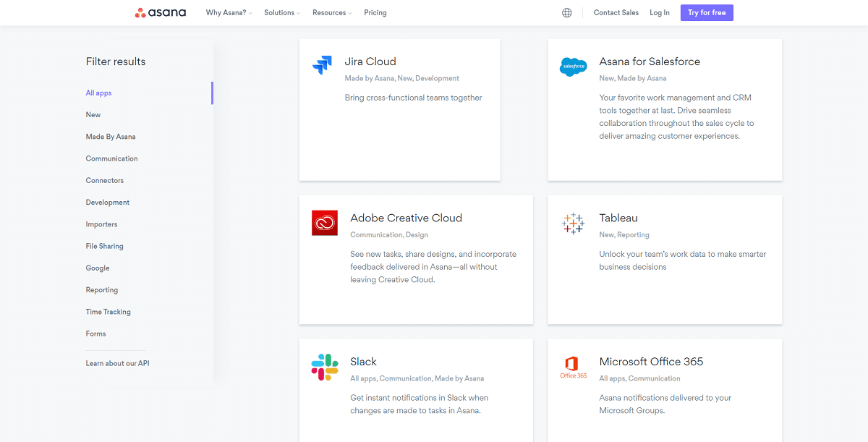Click the Adobe Creative Cloud icon

(324, 223)
